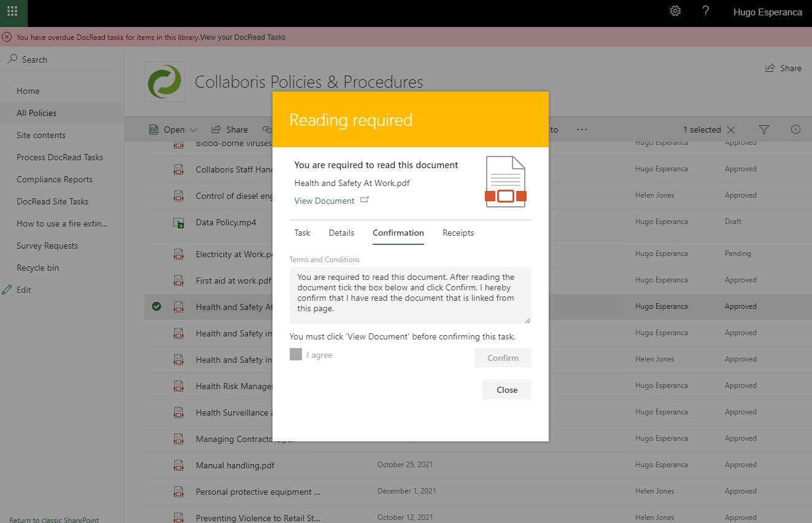812x523 pixels.
Task: Click the Search box in sidebar
Action: tap(34, 60)
